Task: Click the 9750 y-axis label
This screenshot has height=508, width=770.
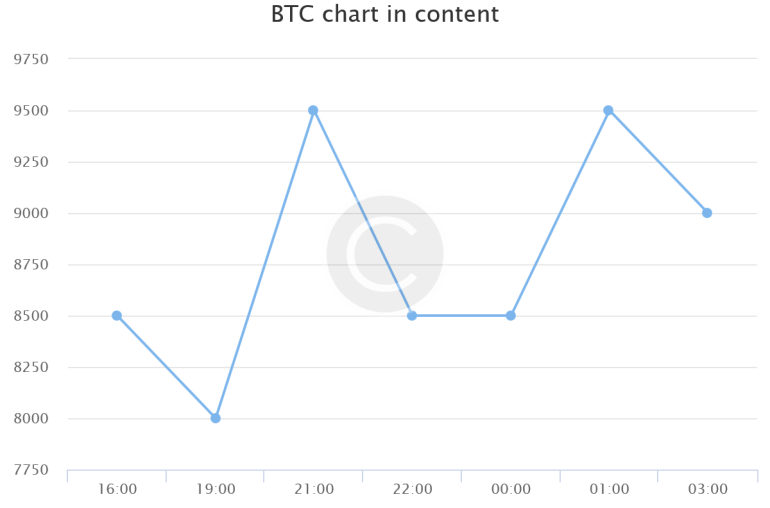Action: click(31, 59)
